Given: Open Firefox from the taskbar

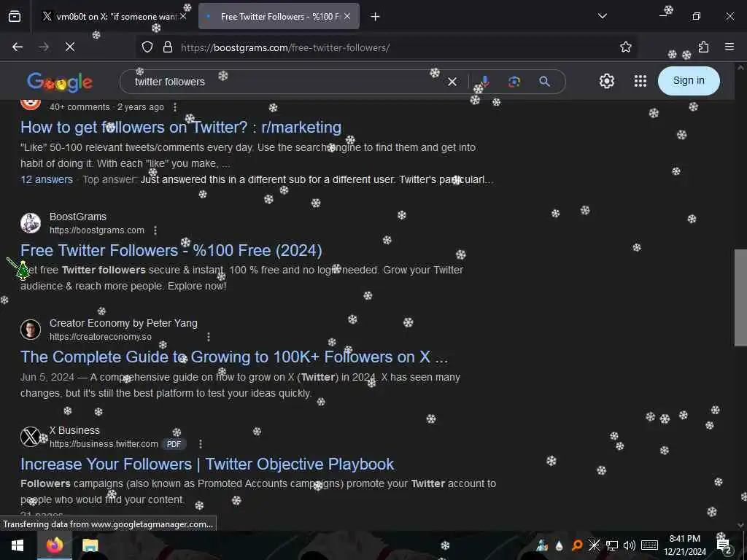Looking at the screenshot, I should point(55,545).
